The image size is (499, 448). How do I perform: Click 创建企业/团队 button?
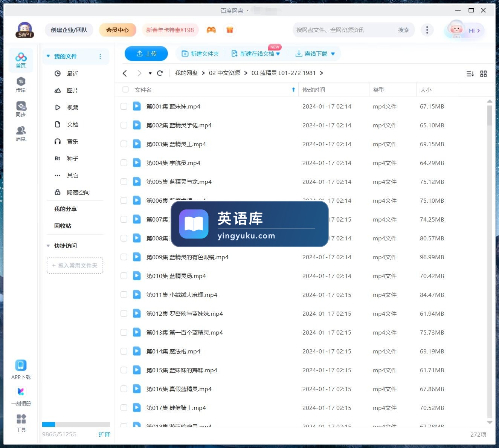69,30
